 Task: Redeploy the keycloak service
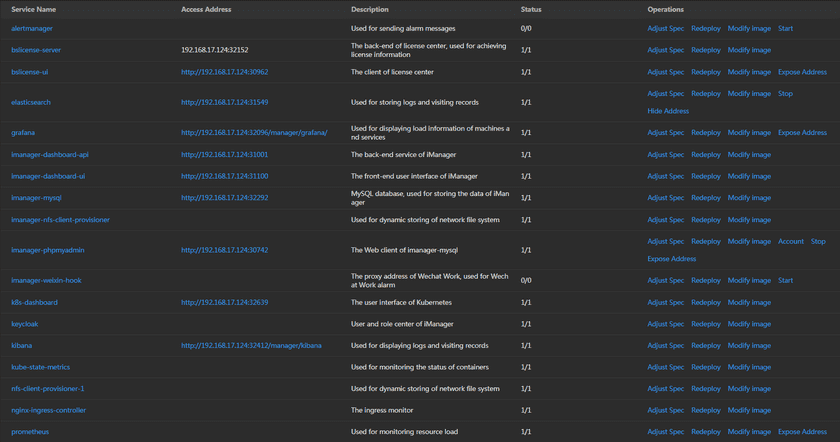[705, 324]
